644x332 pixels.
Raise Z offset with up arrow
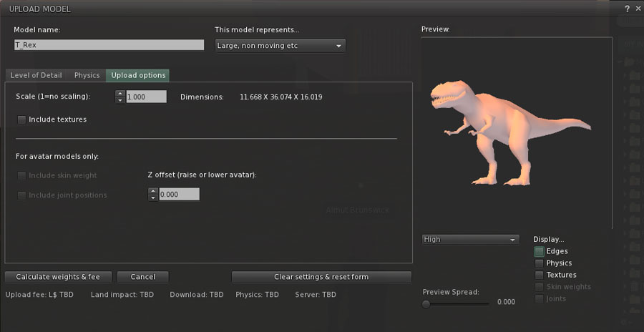tap(152, 191)
